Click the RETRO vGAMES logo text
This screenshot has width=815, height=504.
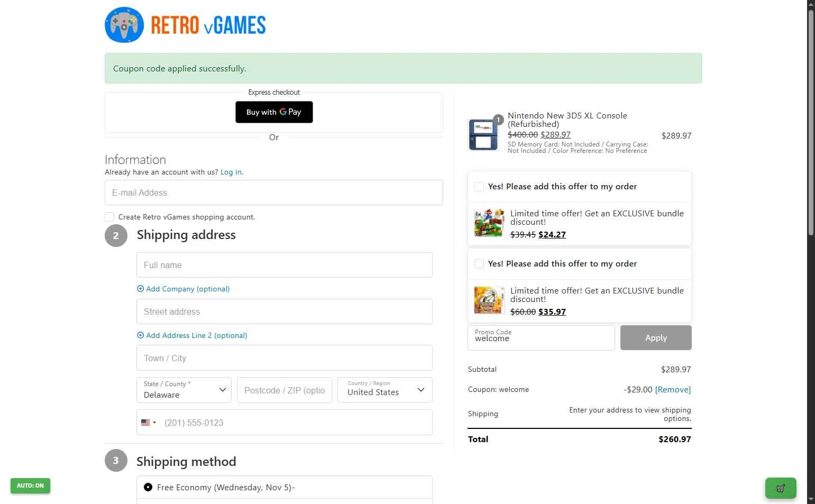tap(208, 25)
